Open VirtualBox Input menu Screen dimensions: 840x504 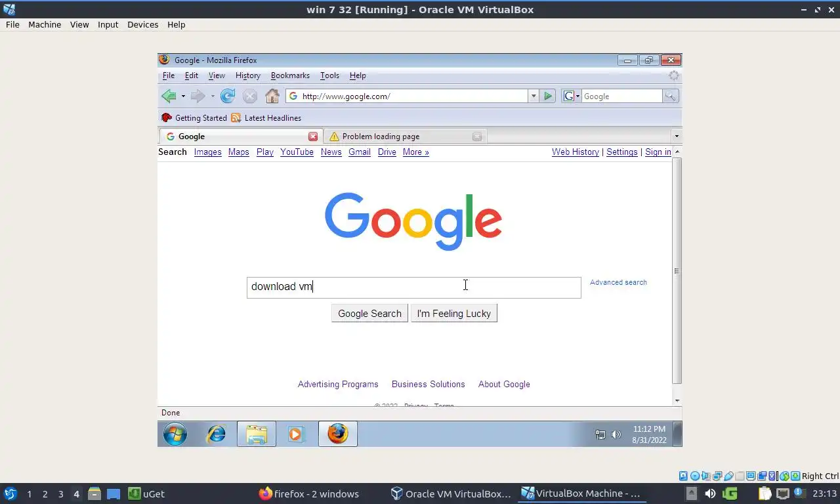[108, 24]
